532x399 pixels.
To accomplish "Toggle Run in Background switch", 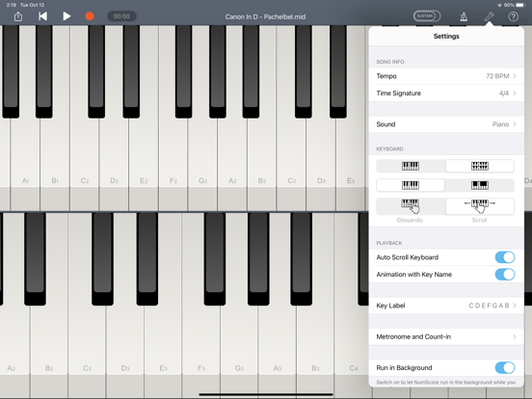I will coord(505,368).
